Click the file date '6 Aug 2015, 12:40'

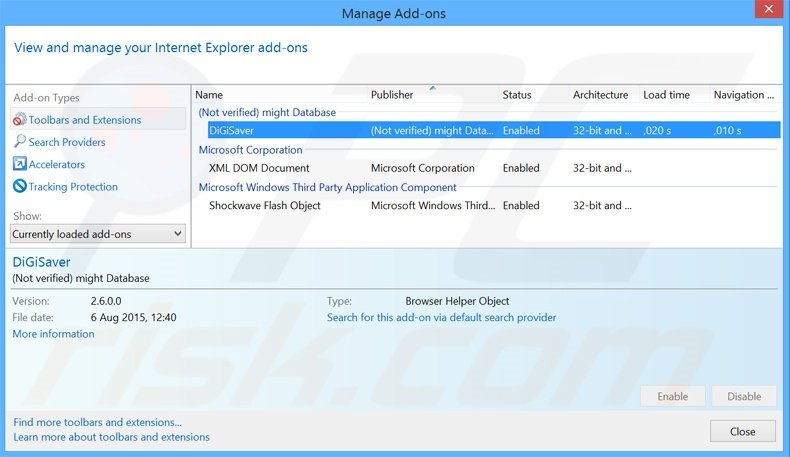click(134, 317)
